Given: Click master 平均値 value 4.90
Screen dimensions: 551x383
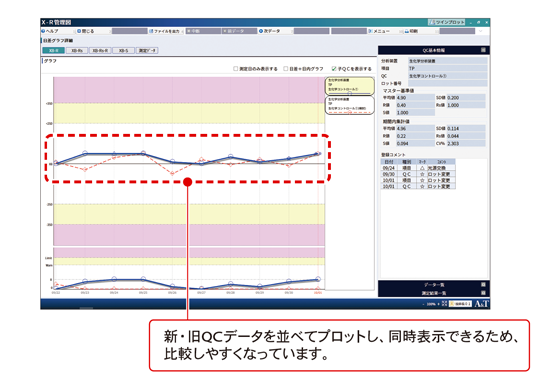Looking at the screenshot, I should (x=415, y=98).
